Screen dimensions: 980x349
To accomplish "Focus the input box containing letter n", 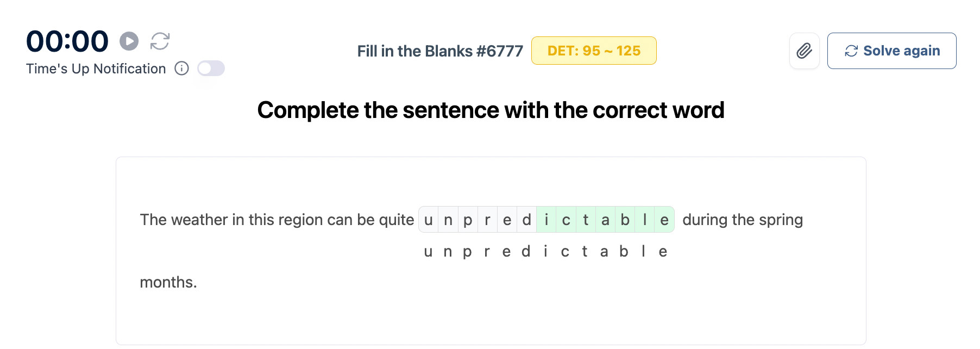I will point(448,220).
